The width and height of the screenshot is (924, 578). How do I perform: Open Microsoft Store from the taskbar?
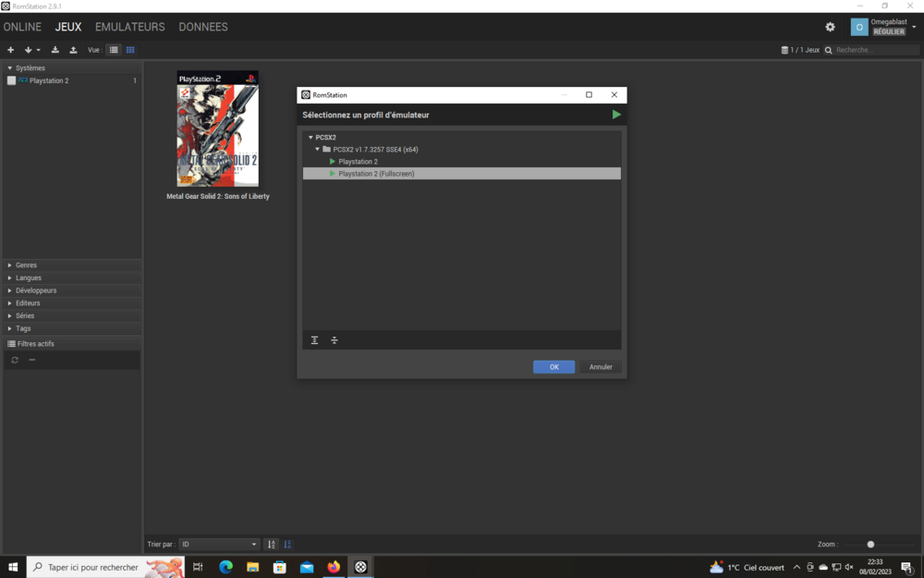click(280, 568)
